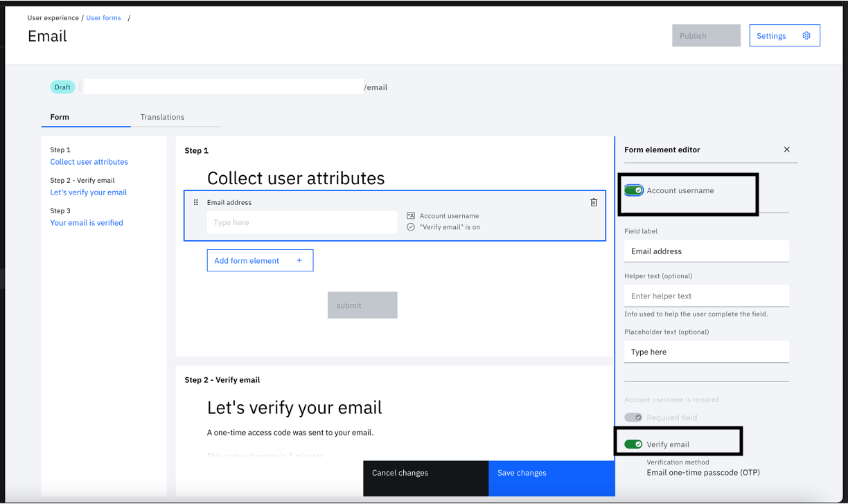Toggle the disabled Required field switch
This screenshot has height=504, width=848.
coord(633,417)
